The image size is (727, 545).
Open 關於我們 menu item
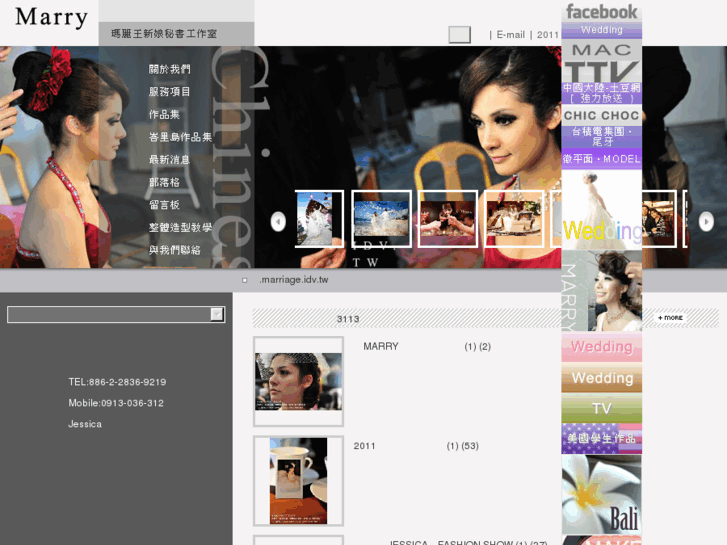pyautogui.click(x=169, y=69)
